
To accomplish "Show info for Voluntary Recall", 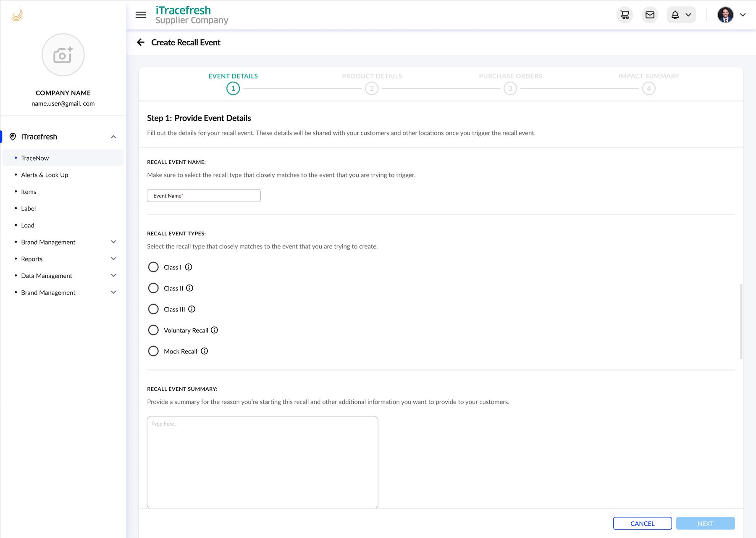I will click(x=214, y=330).
